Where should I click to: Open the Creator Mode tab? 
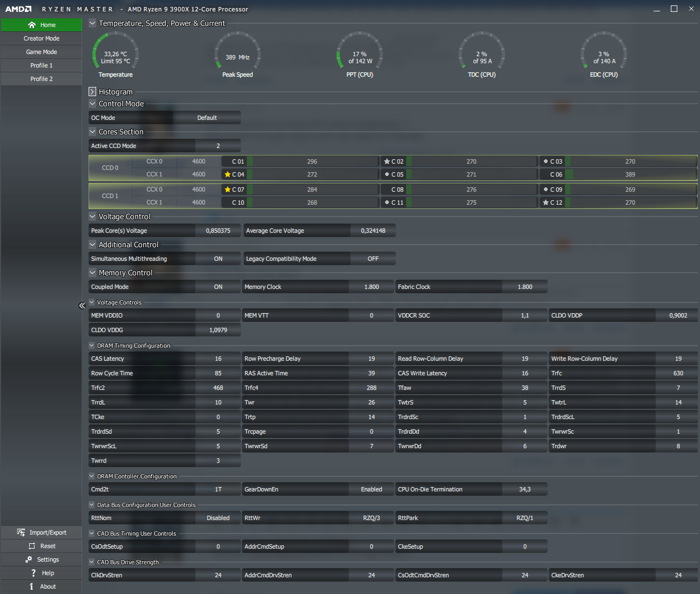(42, 38)
